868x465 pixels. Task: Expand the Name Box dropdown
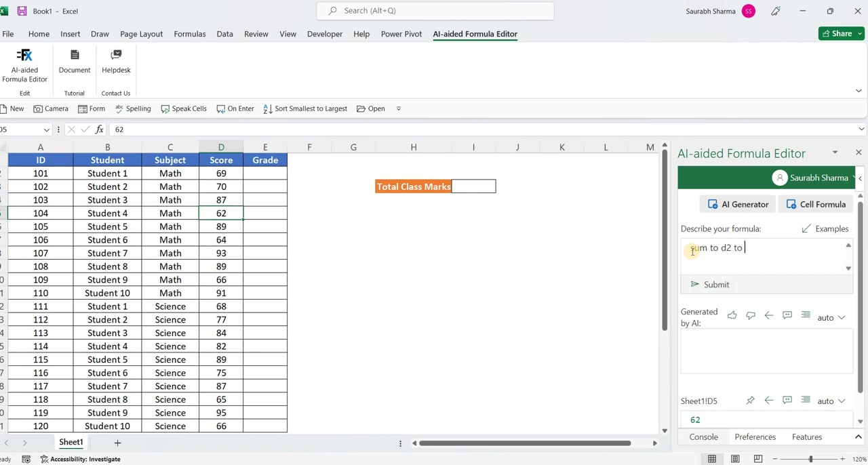click(46, 129)
